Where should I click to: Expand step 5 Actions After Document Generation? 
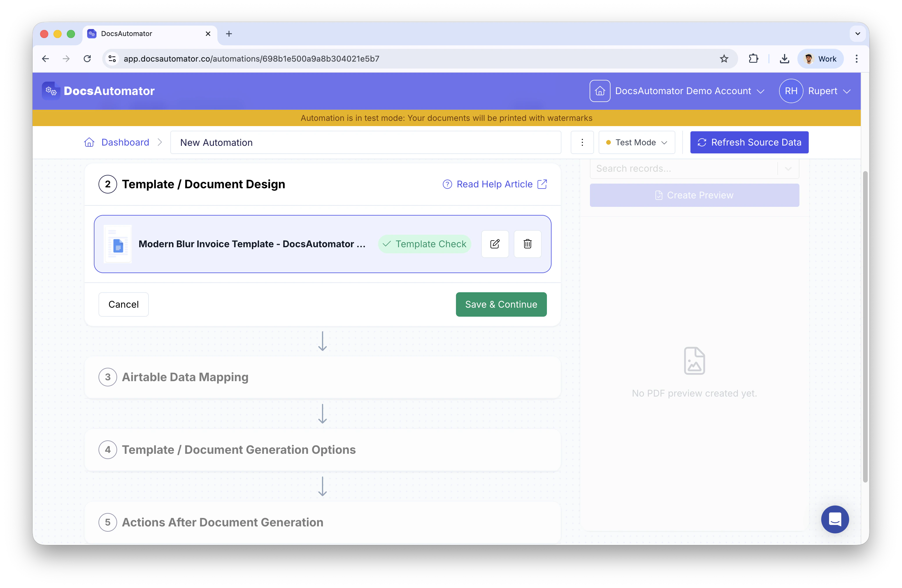click(323, 522)
